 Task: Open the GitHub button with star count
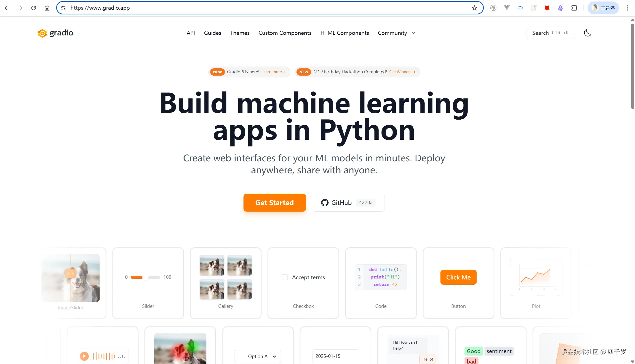pos(348,202)
